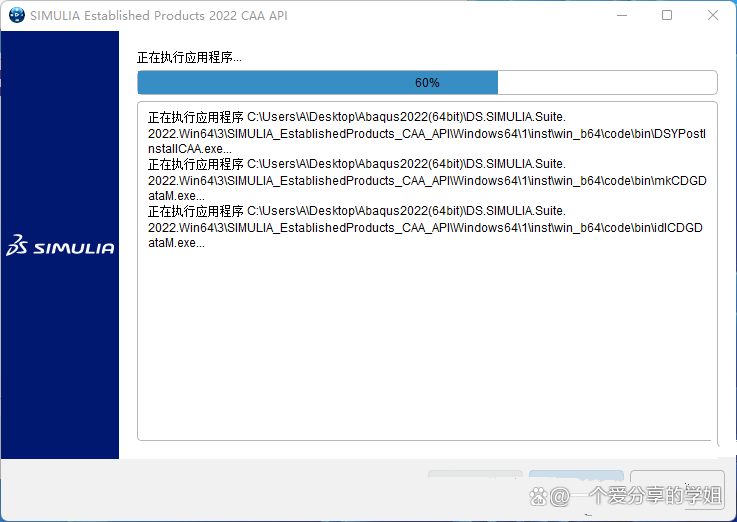Click the 3DS SIMULIA logo in sidebar
737x522 pixels.
(x=60, y=245)
